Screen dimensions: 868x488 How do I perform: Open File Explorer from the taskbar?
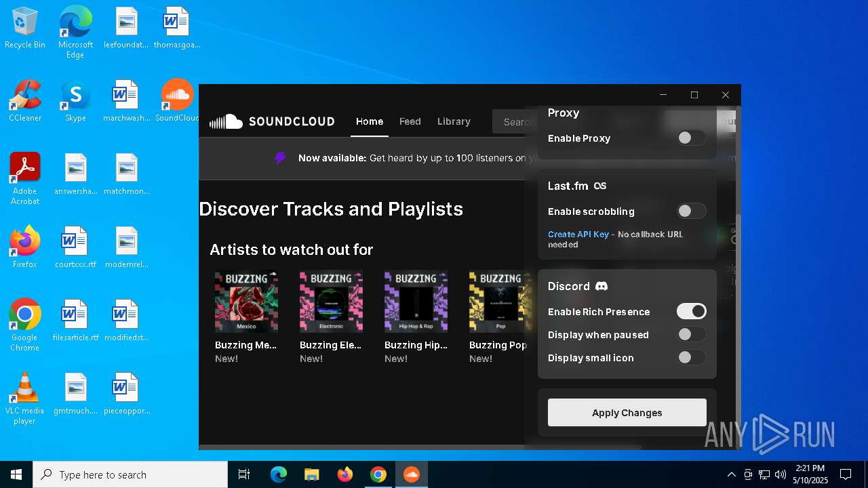pos(311,474)
